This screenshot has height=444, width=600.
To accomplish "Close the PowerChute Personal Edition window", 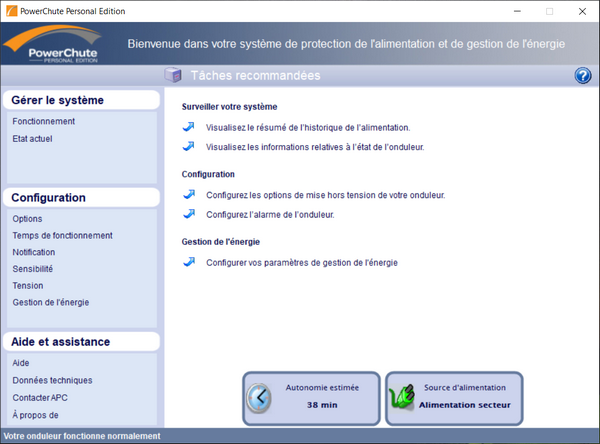I will (582, 11).
